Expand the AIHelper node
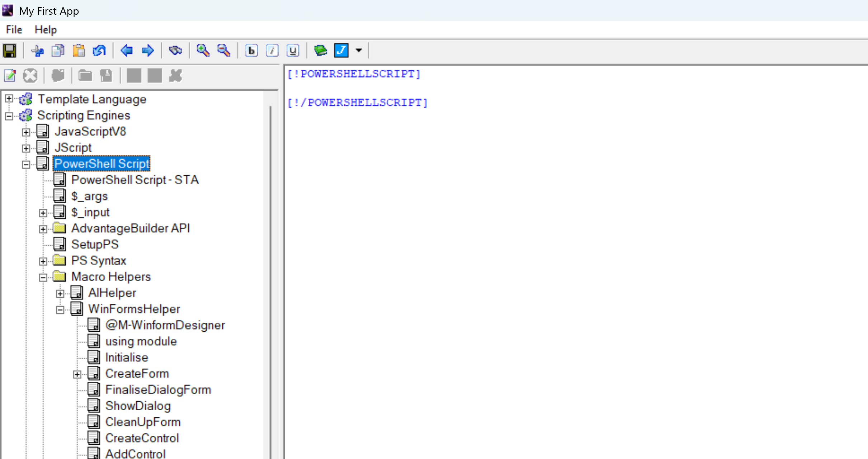Image resolution: width=868 pixels, height=459 pixels. (60, 294)
